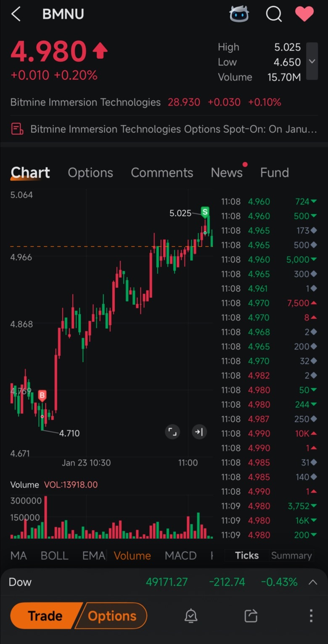328x644 pixels.
Task: Tap the tallest red volume bar
Action: pyautogui.click(x=45, y=517)
